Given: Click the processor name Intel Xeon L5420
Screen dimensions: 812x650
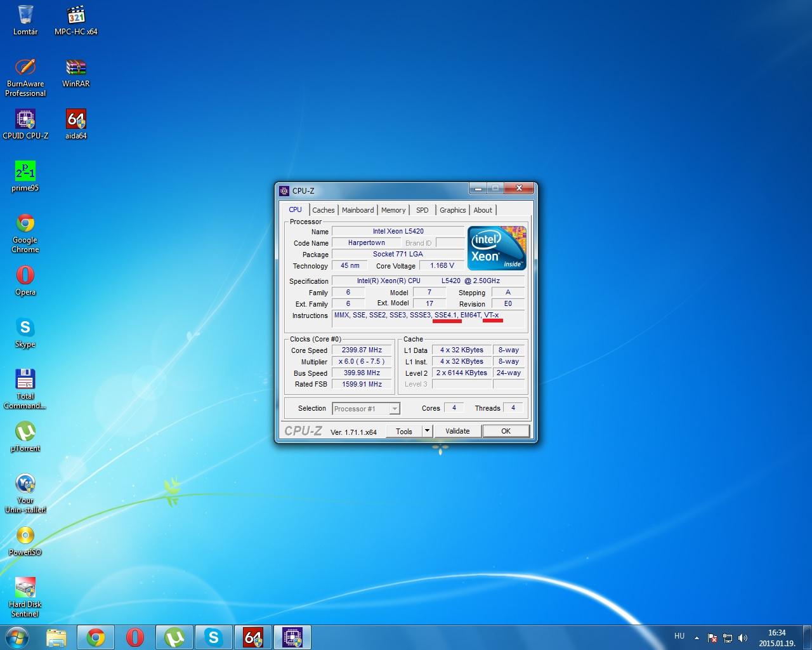Looking at the screenshot, I should point(398,231).
